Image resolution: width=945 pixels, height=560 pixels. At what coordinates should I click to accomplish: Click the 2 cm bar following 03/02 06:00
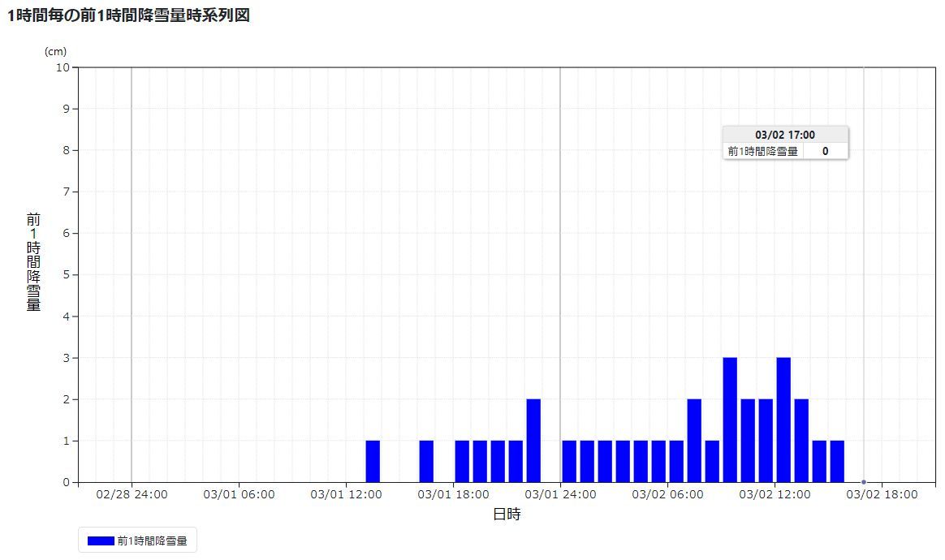pos(694,441)
